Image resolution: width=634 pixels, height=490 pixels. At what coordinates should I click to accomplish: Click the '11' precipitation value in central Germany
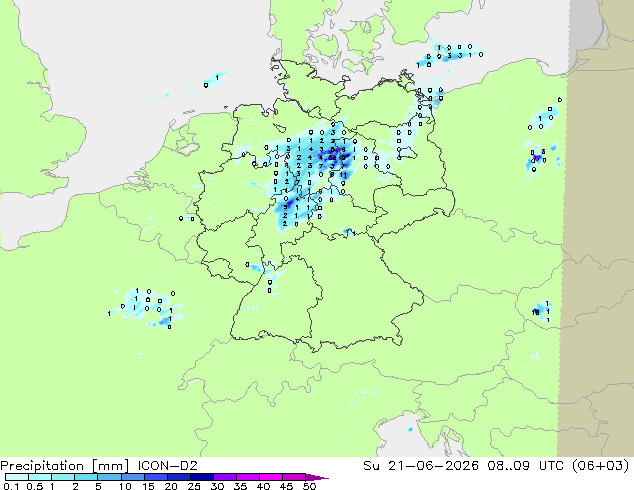(343, 175)
